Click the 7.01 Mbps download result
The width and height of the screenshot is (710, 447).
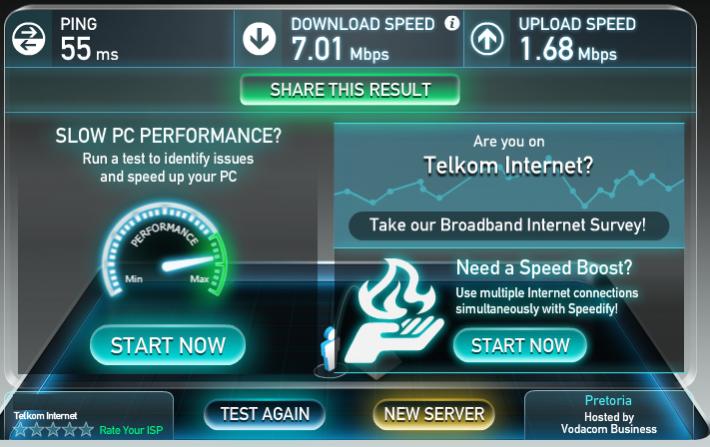click(340, 49)
